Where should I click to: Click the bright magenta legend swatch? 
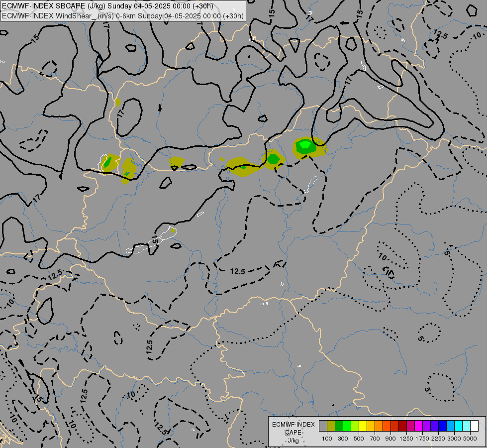418,426
